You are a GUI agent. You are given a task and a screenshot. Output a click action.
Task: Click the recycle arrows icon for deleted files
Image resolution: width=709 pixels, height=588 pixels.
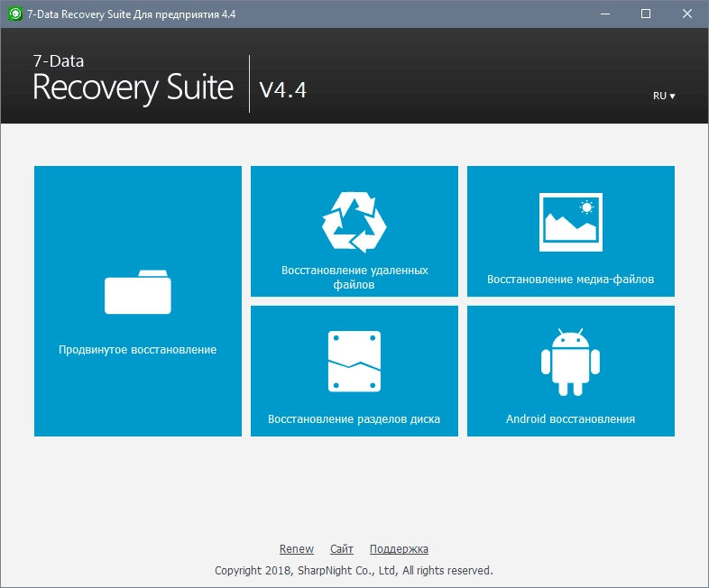354,222
